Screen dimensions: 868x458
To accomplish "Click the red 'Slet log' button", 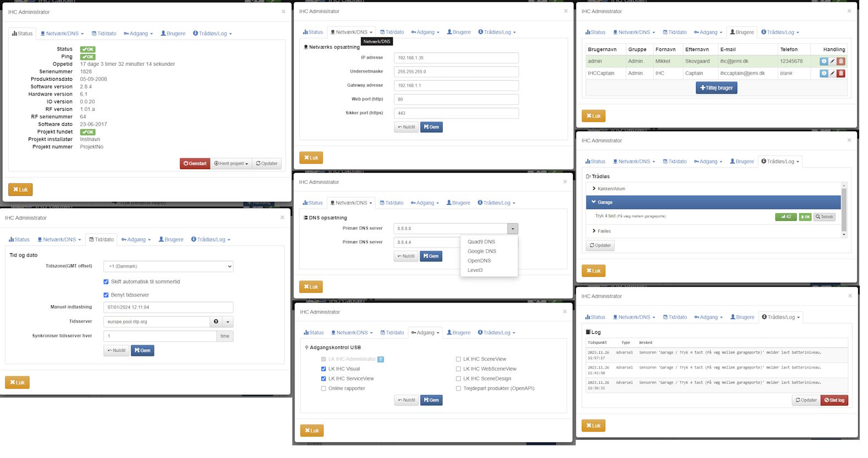I will pos(834,400).
